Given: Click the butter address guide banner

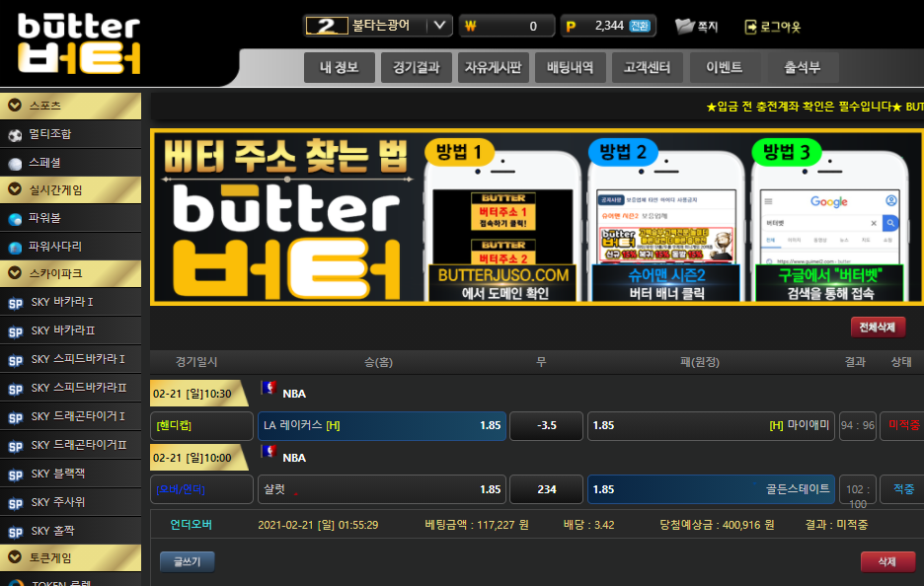Looking at the screenshot, I should click(537, 217).
